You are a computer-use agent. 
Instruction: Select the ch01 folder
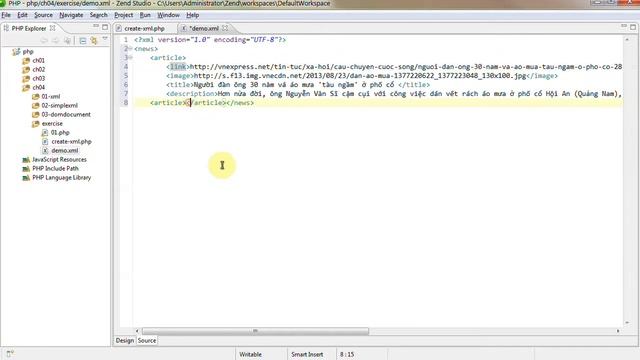tap(38, 60)
